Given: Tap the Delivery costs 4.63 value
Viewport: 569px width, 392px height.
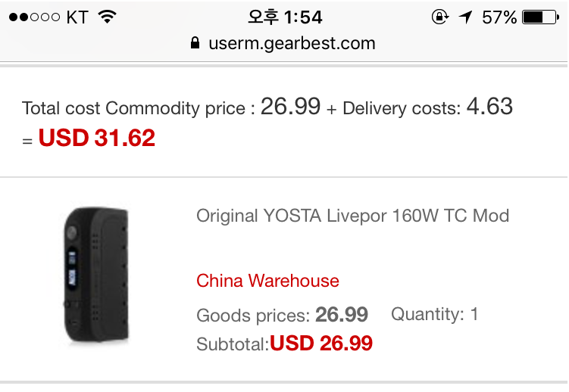Looking at the screenshot, I should [x=489, y=107].
